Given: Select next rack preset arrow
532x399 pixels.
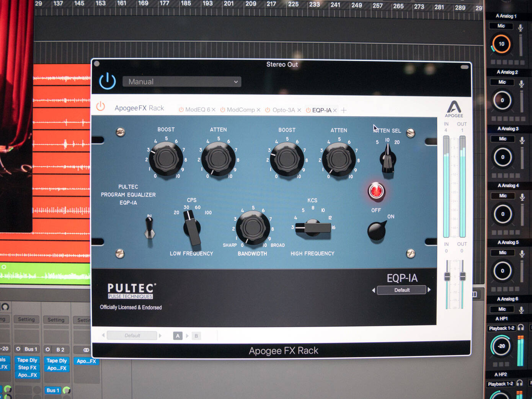Looking at the screenshot, I should pos(160,335).
